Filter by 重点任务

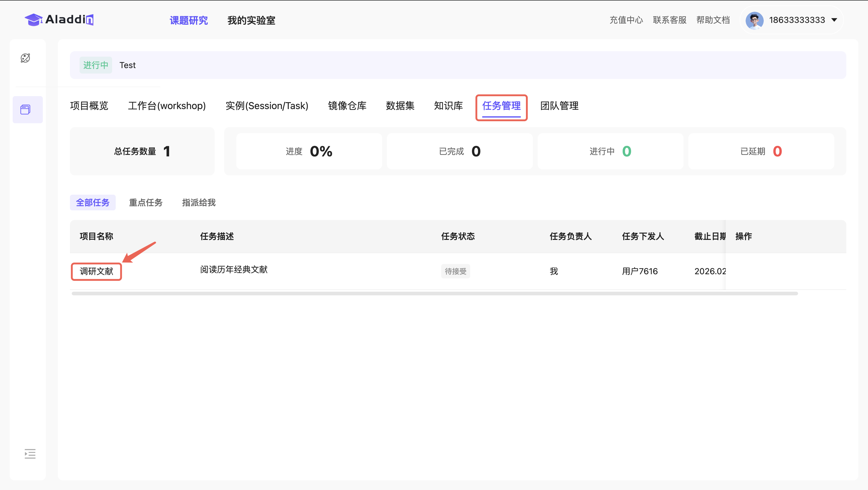(x=146, y=203)
